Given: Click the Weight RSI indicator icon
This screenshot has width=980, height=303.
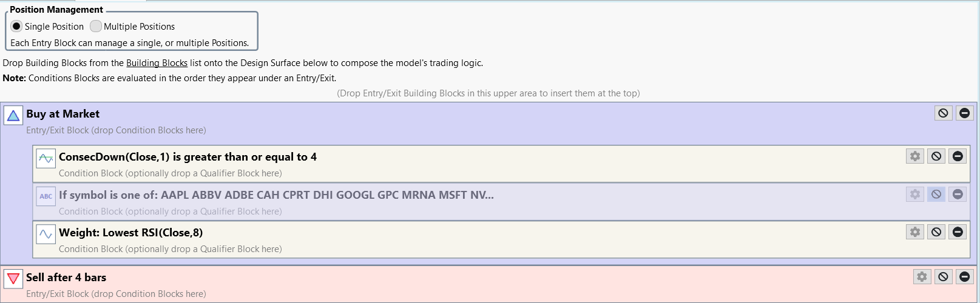Looking at the screenshot, I should [x=46, y=234].
